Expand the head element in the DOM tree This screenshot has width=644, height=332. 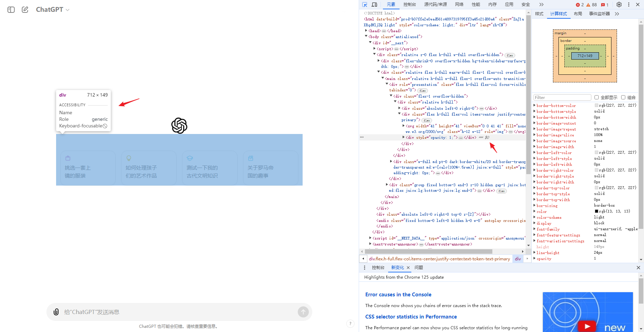point(366,31)
